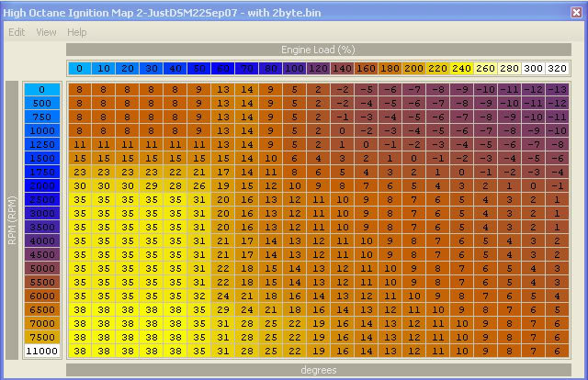Close the High Octane Ignition Map window
The image size is (588, 380).
click(x=576, y=12)
